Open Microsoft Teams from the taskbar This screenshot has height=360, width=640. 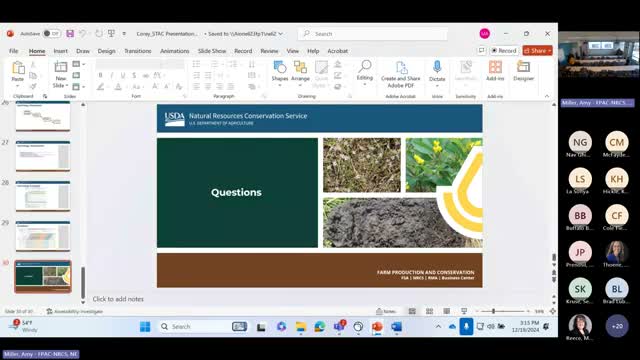[340, 327]
